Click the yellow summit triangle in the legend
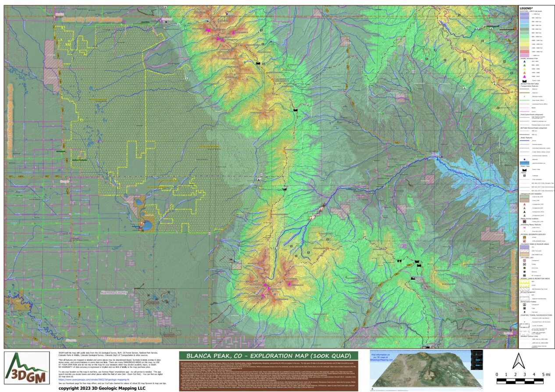Viewport: 555px width, 392px height. 524,69
